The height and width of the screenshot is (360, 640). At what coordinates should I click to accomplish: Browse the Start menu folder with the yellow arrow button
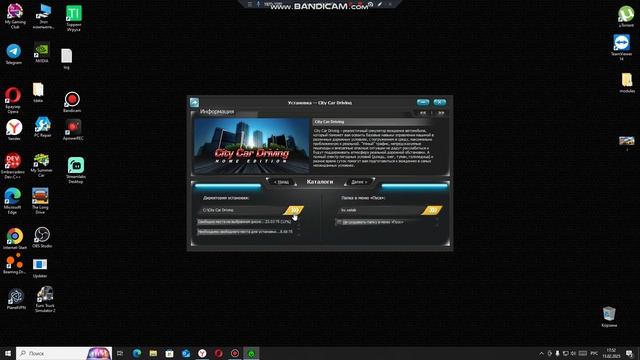[x=432, y=210]
